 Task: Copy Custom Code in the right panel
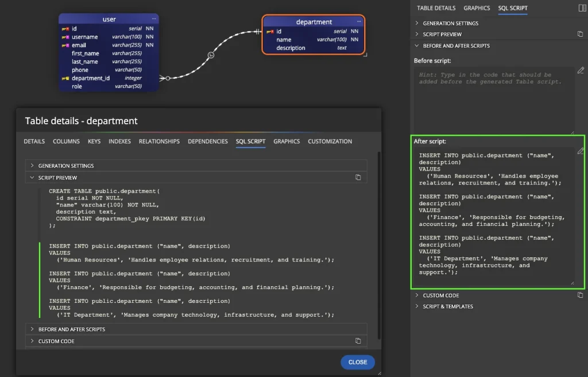click(580, 295)
